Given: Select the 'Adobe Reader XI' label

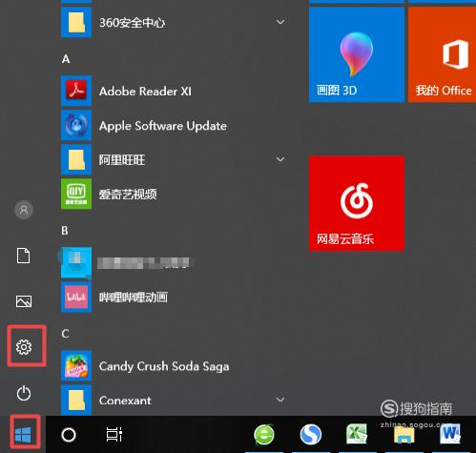Looking at the screenshot, I should tap(145, 92).
